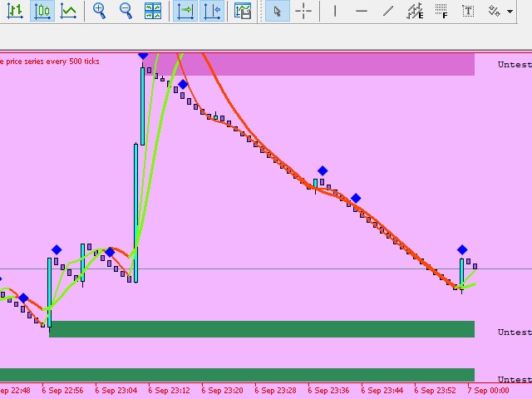Click the '6 Sep 23:04' time label

[116, 391]
